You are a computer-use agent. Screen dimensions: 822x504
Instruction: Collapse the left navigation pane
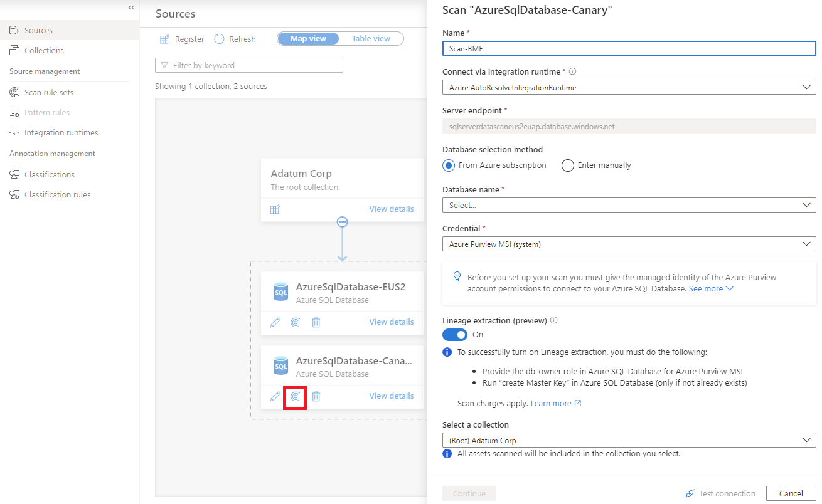click(131, 8)
